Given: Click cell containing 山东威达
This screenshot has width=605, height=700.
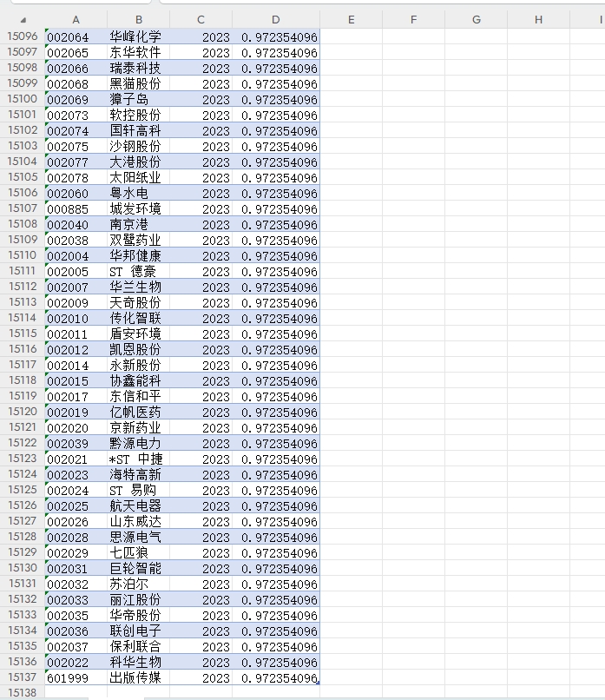Looking at the screenshot, I should (x=138, y=520).
